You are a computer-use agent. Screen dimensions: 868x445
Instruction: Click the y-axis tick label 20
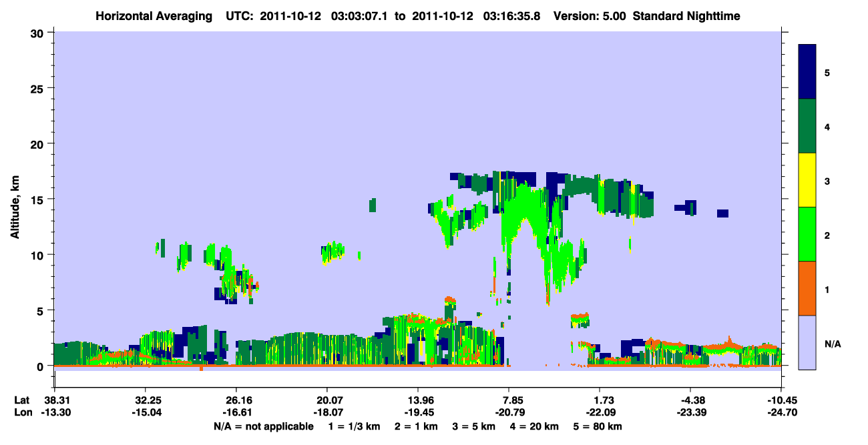[x=38, y=143]
